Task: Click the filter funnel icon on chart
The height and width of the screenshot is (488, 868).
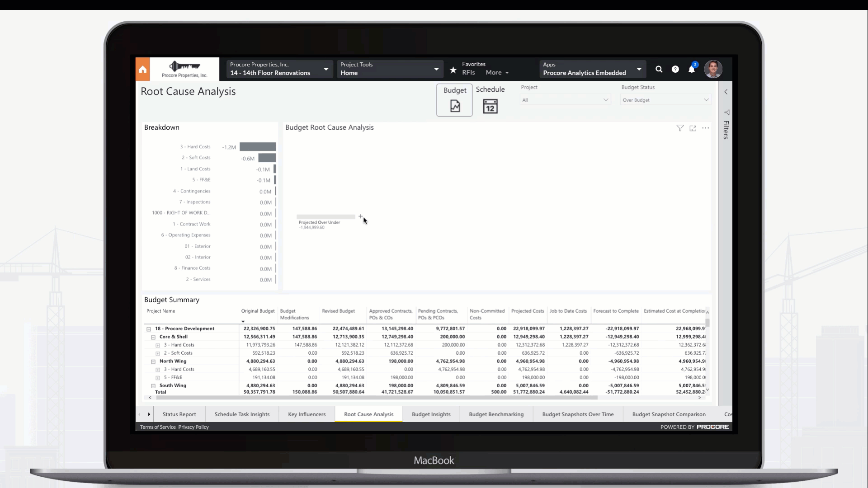Action: [x=680, y=128]
